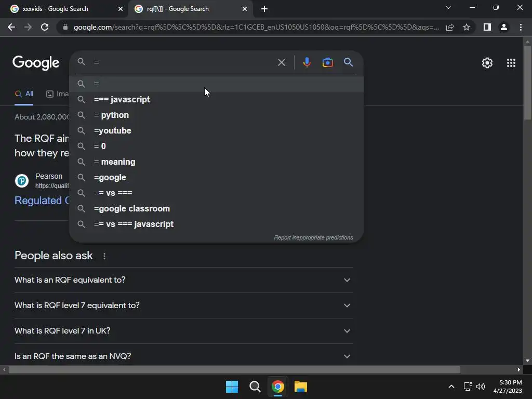This screenshot has height=399, width=532.
Task: Choose suggestion = meaning
Action: coord(216,162)
